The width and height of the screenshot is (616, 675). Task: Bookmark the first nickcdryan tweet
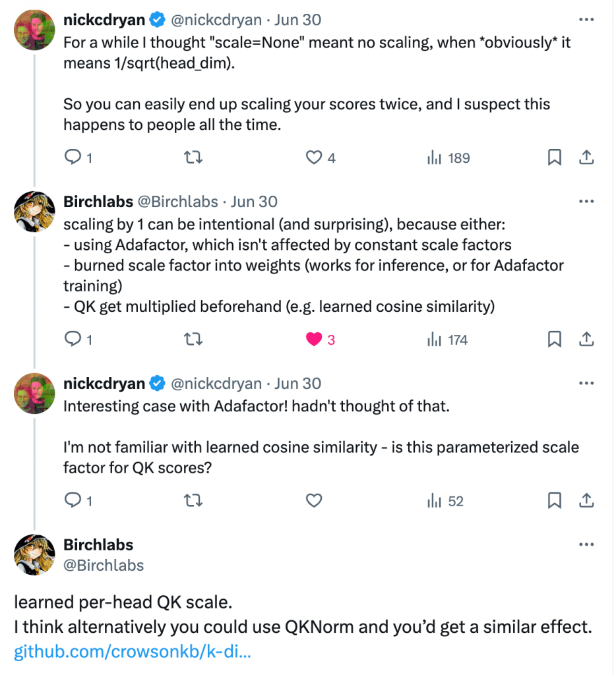[x=555, y=158]
